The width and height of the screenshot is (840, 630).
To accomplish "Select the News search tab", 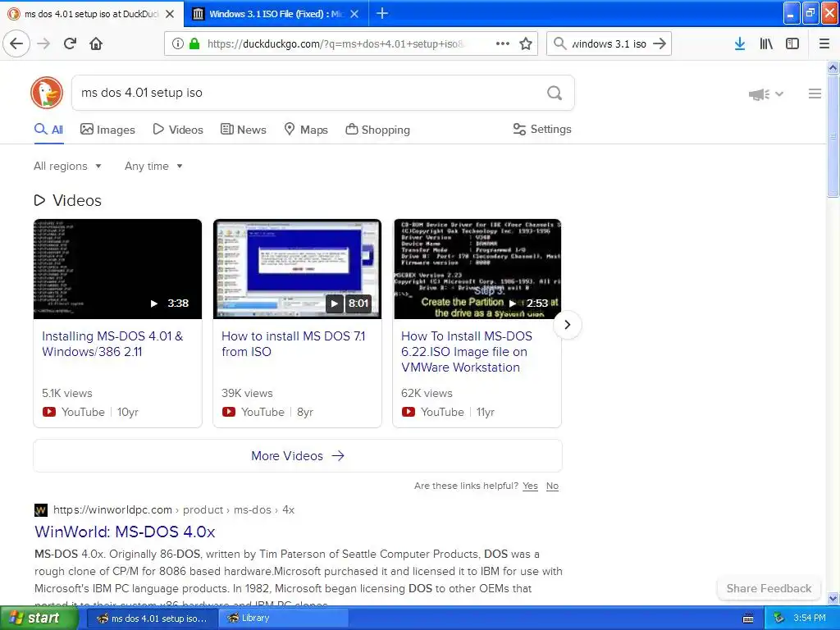I will pos(243,130).
